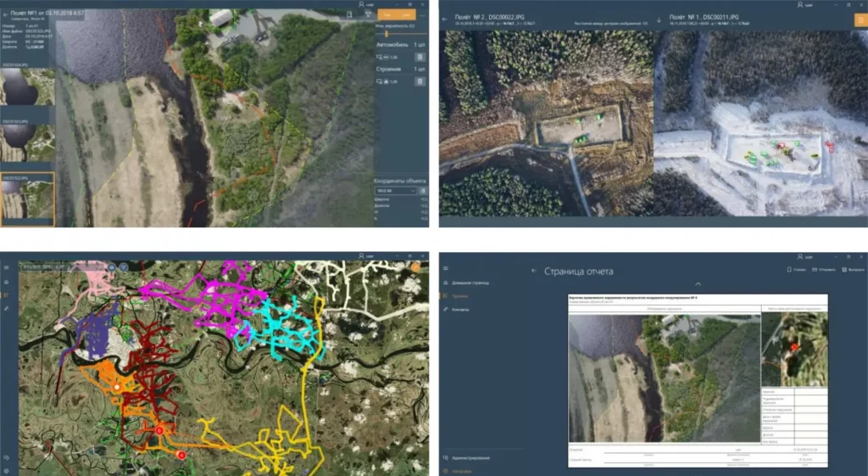Viewport: 868px width, 476px height.
Task: Click the Строения category heading
Action: (x=388, y=69)
